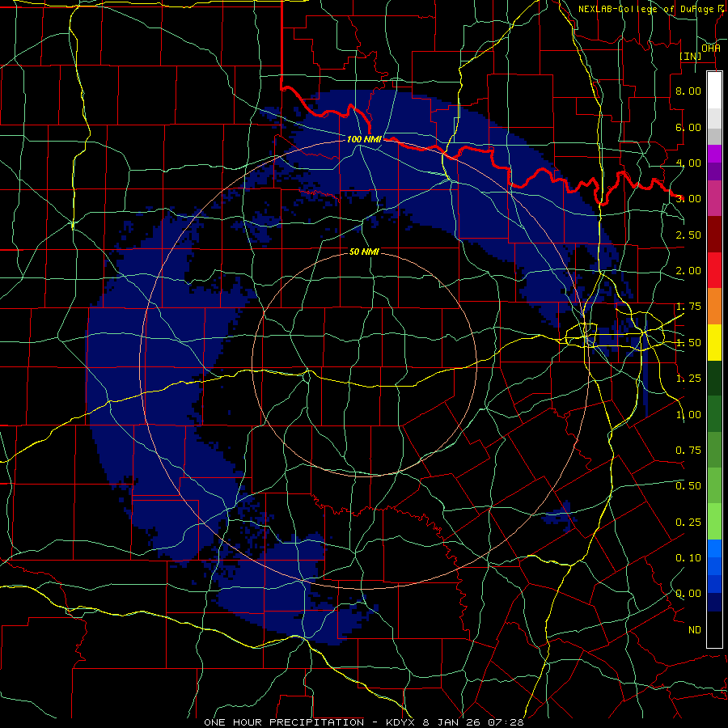Select the 6.00 legend value
This screenshot has height=728, width=728.
688,127
